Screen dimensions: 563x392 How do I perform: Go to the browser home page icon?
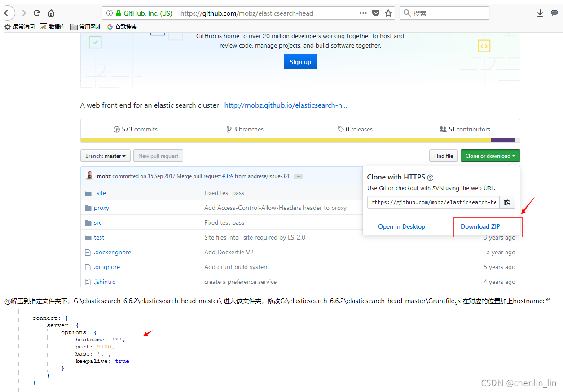coord(51,13)
